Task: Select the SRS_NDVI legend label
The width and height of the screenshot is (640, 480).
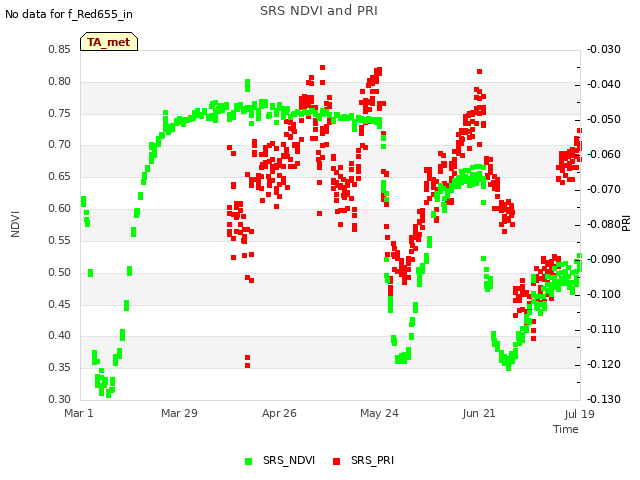Action: (x=289, y=460)
